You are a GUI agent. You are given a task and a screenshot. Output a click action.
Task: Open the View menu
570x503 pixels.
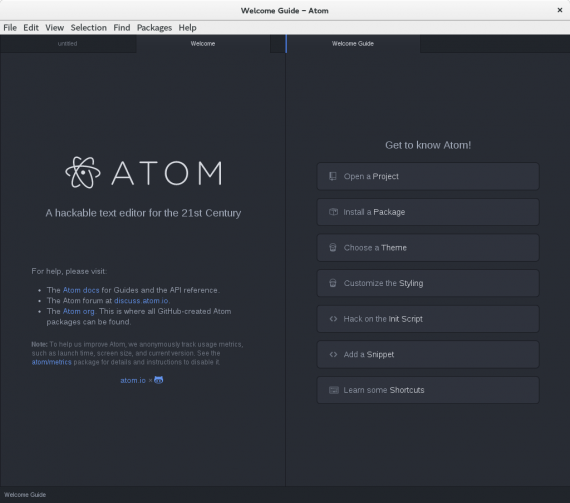click(x=55, y=28)
